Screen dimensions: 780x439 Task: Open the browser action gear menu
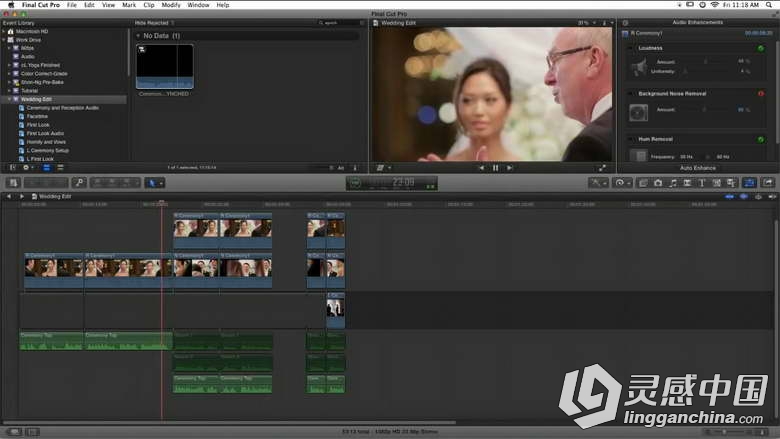point(28,168)
